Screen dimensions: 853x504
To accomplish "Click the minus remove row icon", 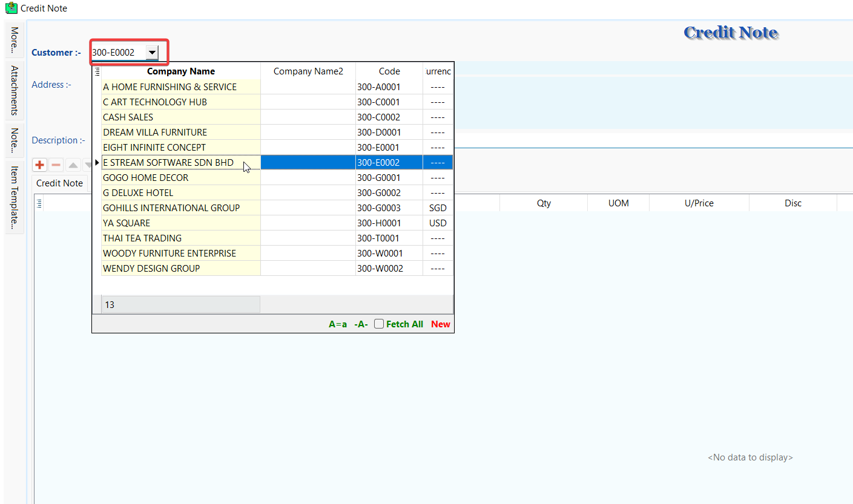I will tap(56, 165).
